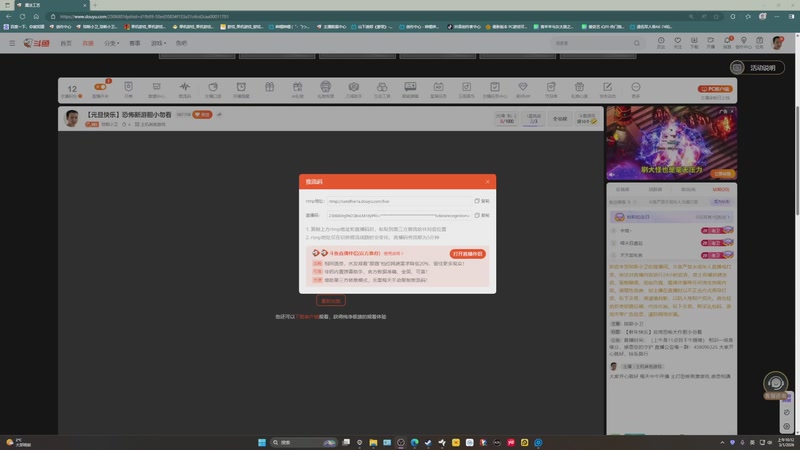Open the shield icon in streamer toolbar
The width and height of the screenshot is (800, 450).
coord(129,87)
